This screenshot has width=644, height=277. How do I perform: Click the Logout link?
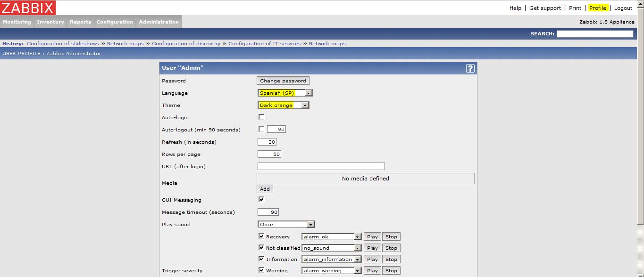coord(623,8)
